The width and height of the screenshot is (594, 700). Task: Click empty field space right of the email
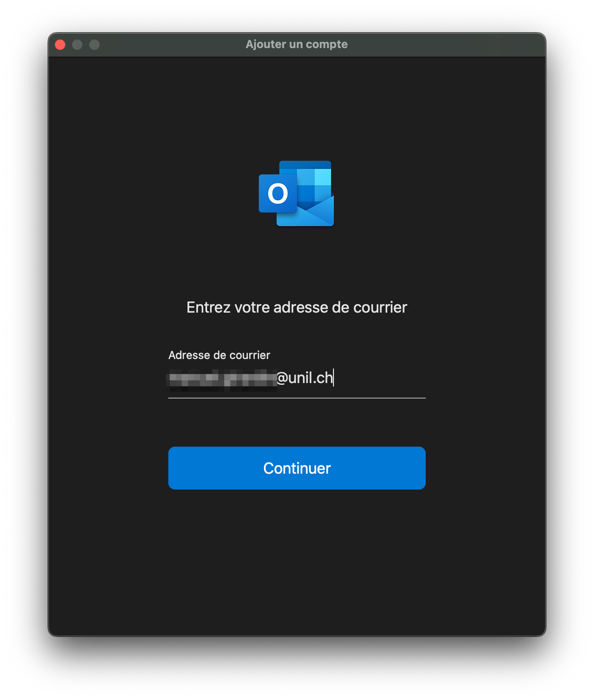[x=380, y=378]
